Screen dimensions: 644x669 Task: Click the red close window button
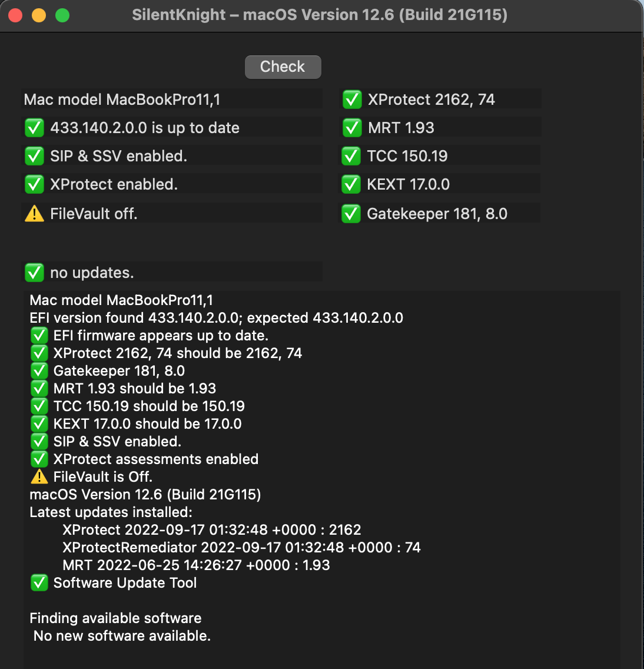coord(15,15)
